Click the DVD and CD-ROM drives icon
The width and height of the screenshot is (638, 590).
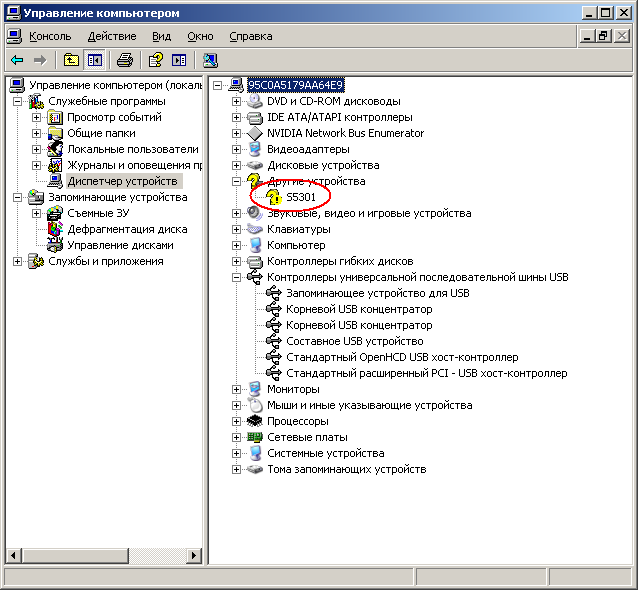click(x=255, y=101)
